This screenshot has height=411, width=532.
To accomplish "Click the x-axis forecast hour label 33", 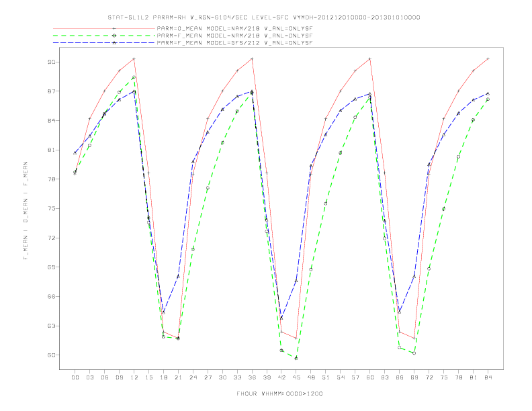I will click(x=238, y=377).
